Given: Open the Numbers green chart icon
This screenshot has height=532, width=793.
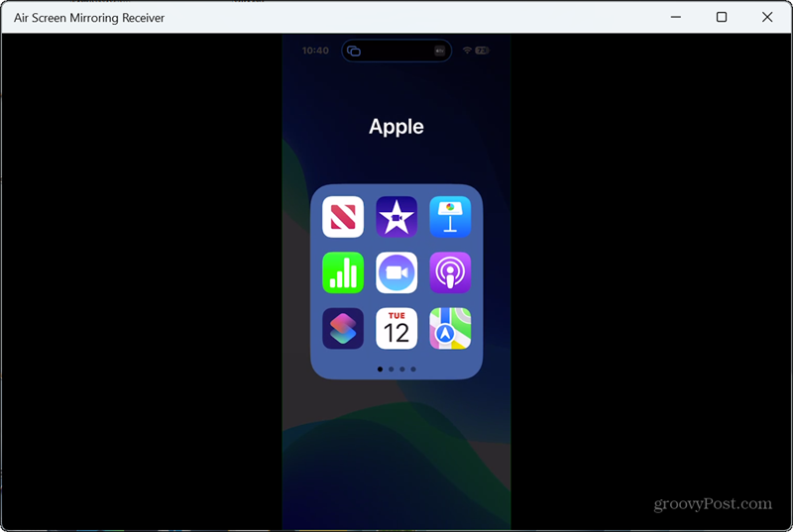Looking at the screenshot, I should (x=343, y=272).
